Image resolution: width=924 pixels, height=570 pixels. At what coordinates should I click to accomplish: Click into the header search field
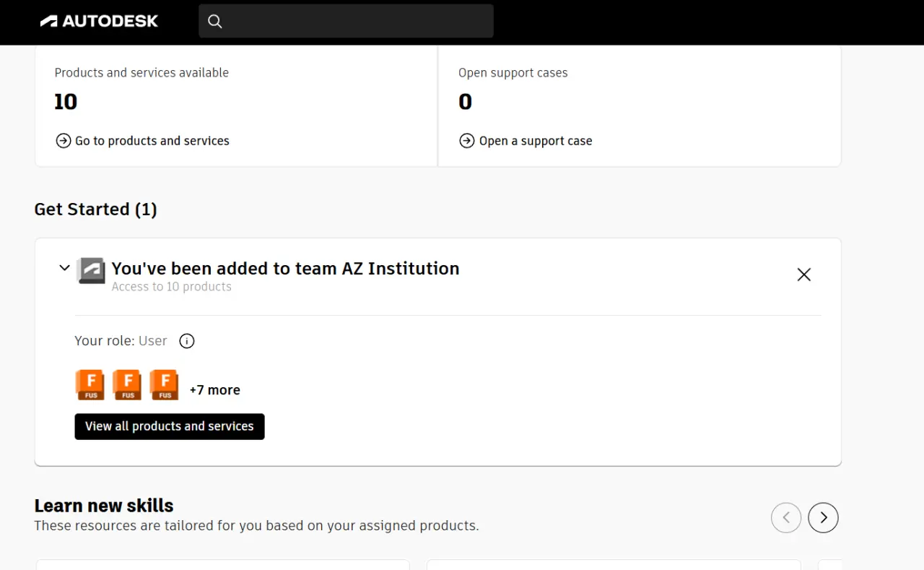point(346,21)
